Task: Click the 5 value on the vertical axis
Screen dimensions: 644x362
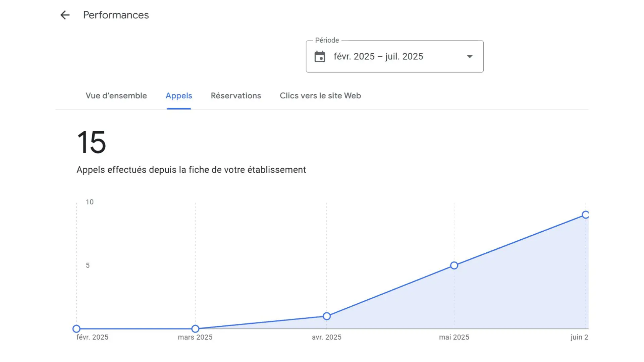Action: click(x=88, y=265)
